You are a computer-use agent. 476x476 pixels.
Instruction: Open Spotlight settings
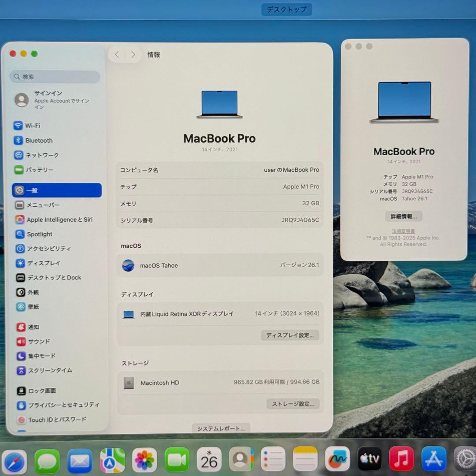click(38, 234)
